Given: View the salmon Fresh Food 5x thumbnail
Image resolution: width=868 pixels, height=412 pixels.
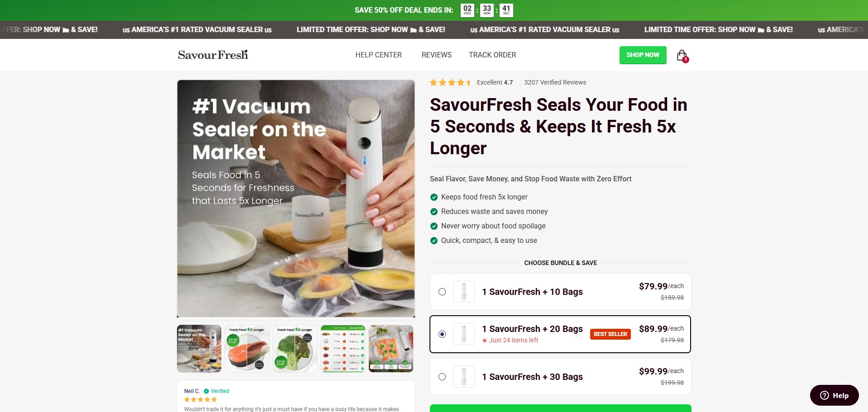Looking at the screenshot, I should pyautogui.click(x=247, y=349).
